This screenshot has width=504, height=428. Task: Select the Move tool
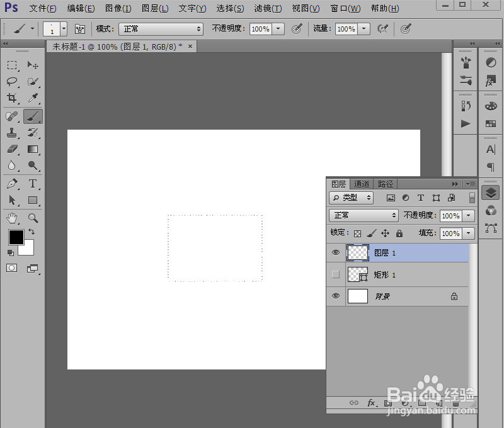(33, 65)
